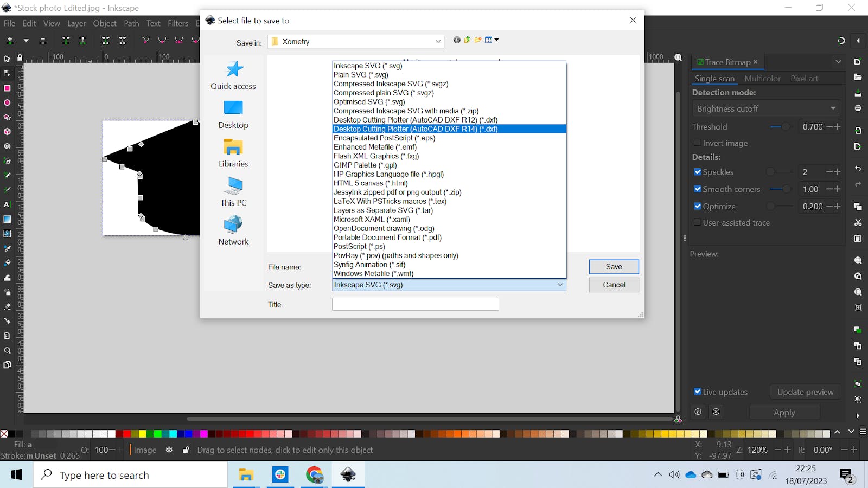Image resolution: width=868 pixels, height=488 pixels.
Task: Select the Star tool
Action: [x=7, y=117]
